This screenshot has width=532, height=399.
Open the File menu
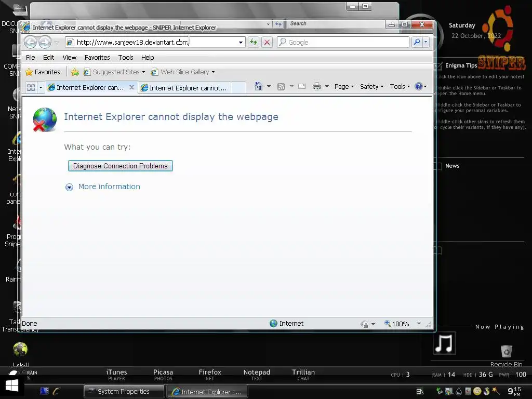[31, 57]
